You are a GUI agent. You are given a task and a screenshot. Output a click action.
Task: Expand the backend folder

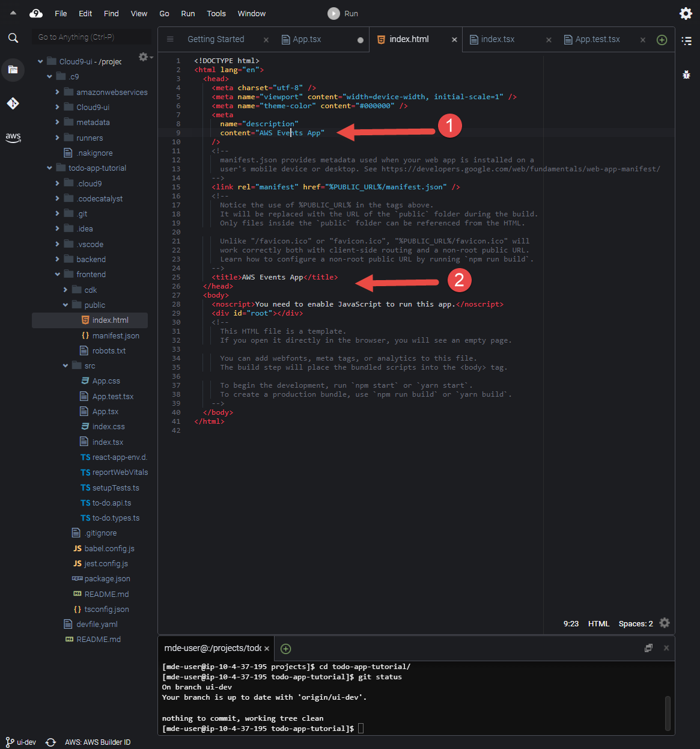(57, 259)
